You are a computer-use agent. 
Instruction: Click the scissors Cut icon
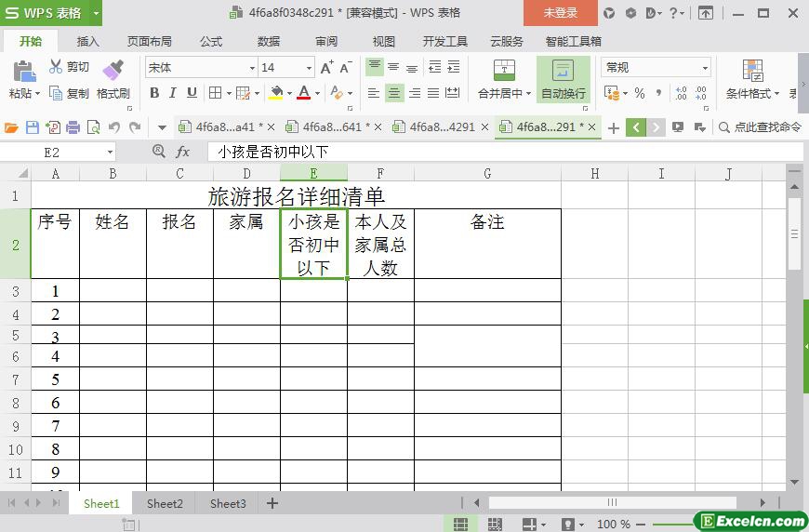click(x=56, y=67)
